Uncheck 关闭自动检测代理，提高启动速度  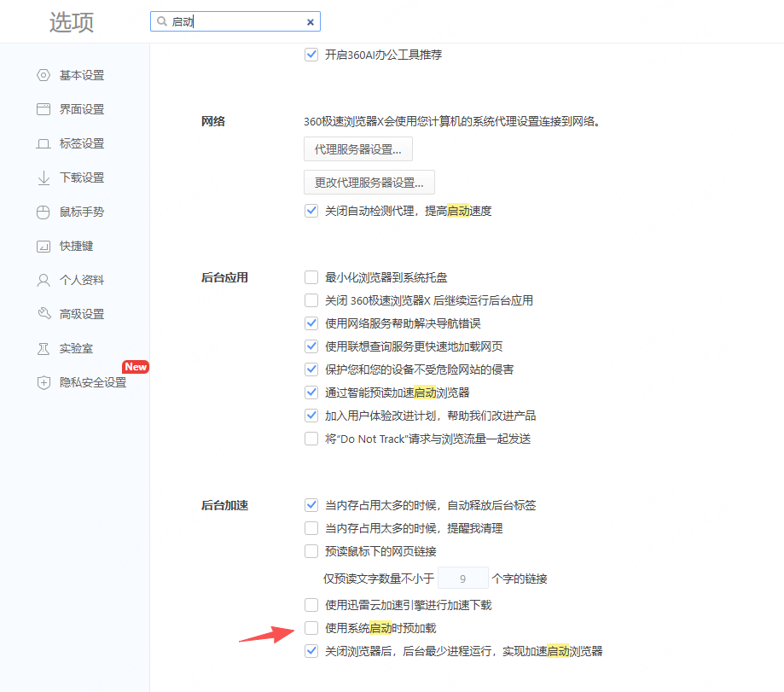click(311, 211)
